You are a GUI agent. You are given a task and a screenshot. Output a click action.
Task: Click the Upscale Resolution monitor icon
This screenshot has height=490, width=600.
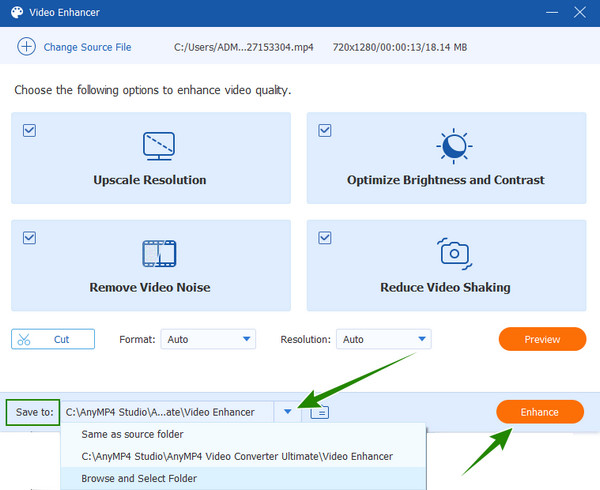159,146
